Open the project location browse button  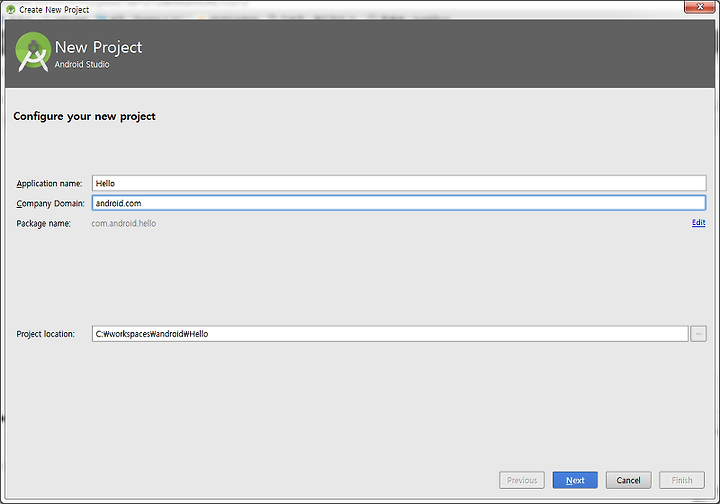click(x=698, y=334)
